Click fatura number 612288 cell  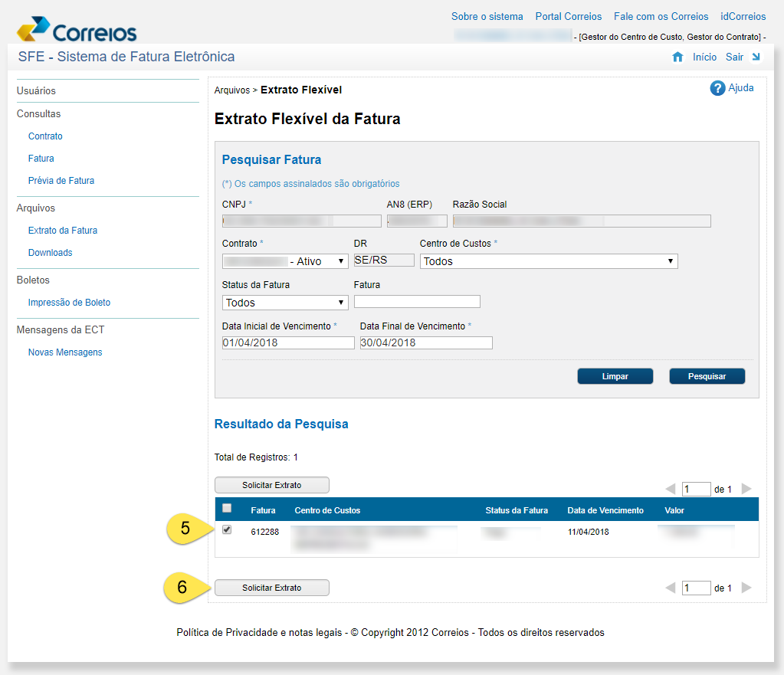[265, 532]
